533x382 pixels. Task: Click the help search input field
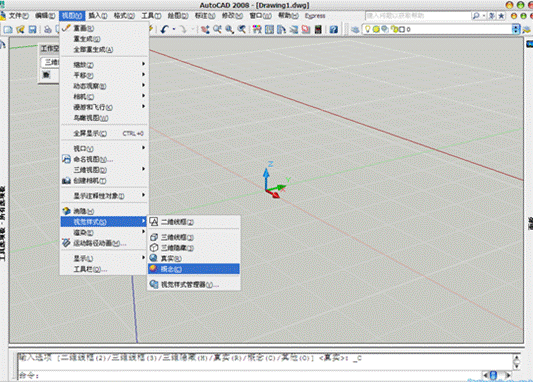point(418,16)
